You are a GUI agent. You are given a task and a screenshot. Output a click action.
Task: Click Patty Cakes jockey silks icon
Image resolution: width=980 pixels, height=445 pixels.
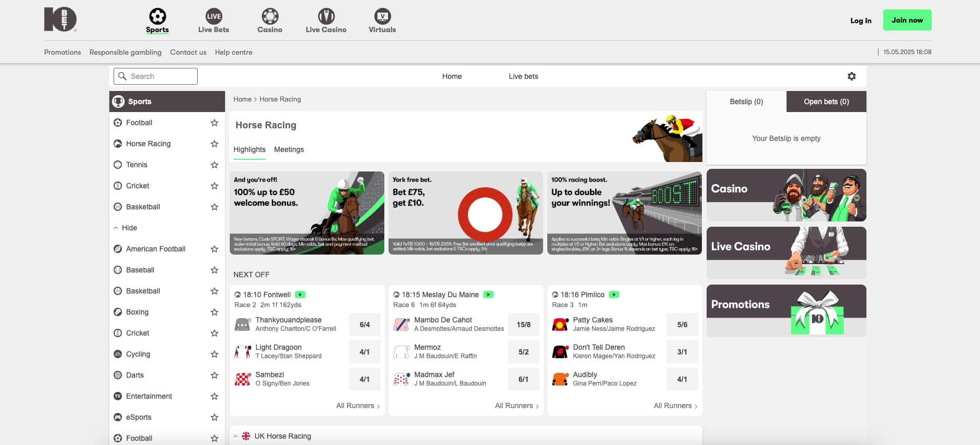point(560,325)
